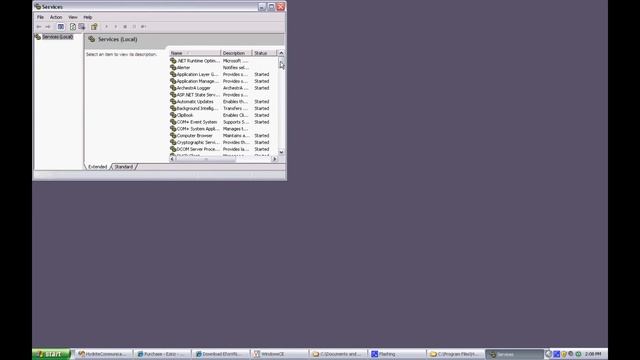This screenshot has width=640, height=360.
Task: Click the Start Service play icon
Action: tap(107, 27)
